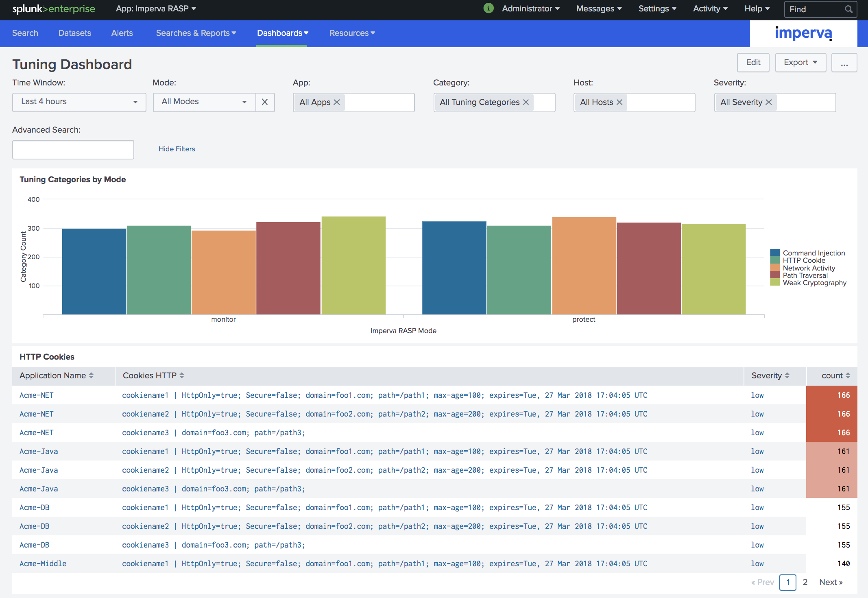
Task: Toggle sorting on the Severity column
Action: coord(770,375)
